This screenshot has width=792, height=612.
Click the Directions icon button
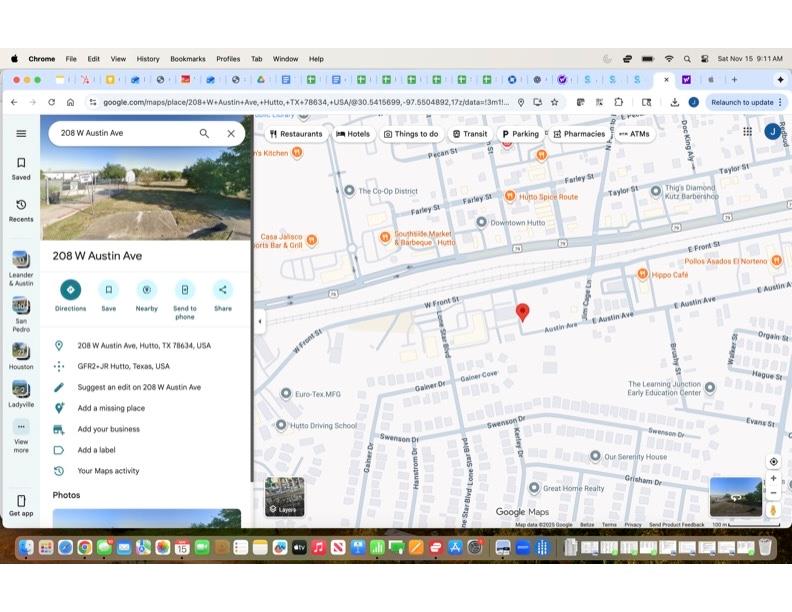[x=70, y=290]
